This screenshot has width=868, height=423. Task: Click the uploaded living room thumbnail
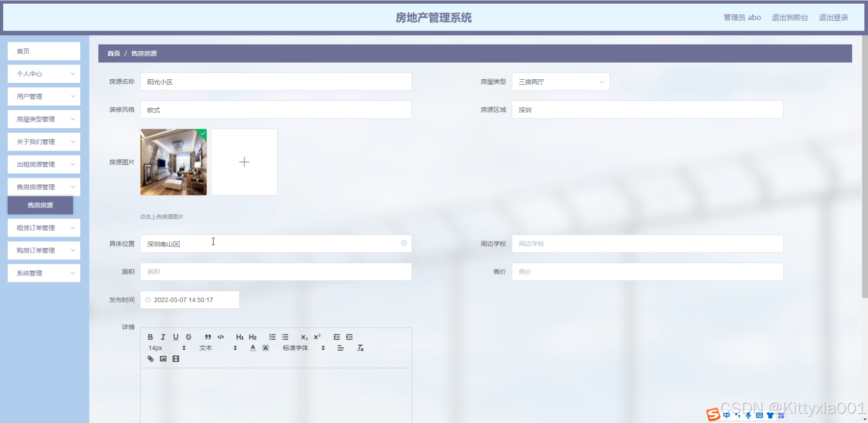173,162
